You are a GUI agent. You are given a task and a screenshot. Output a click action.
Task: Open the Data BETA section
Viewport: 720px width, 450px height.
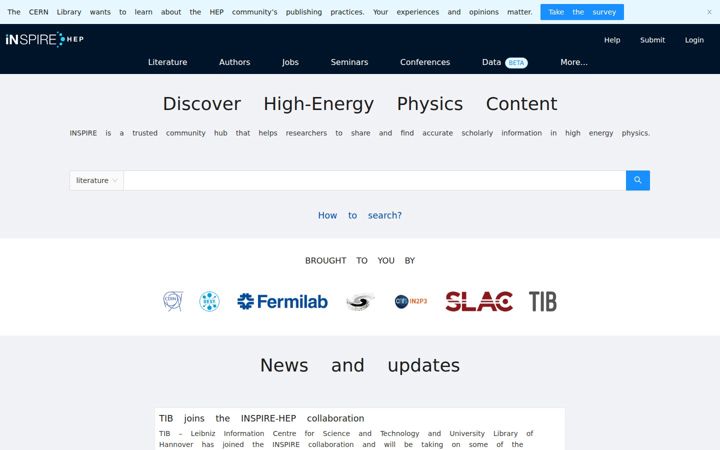505,62
